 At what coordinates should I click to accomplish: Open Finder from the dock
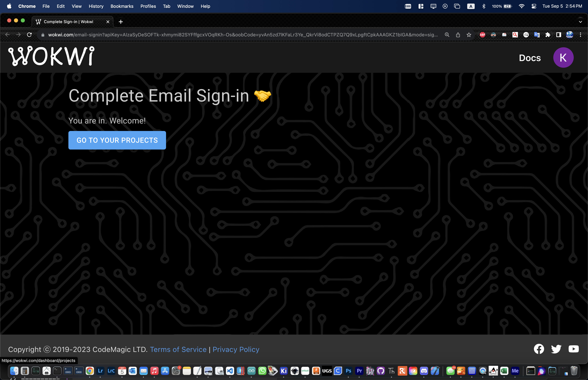[x=14, y=371]
